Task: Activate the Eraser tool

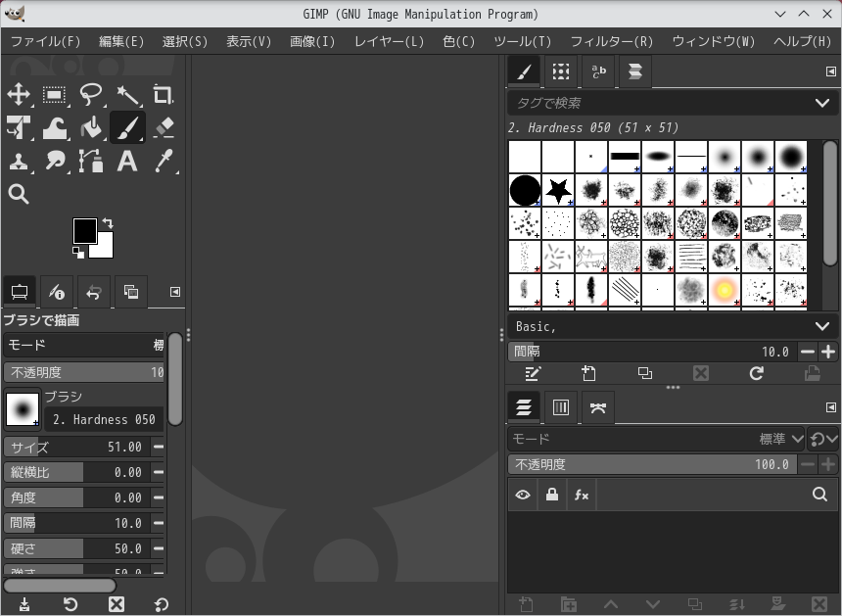Action: point(164,128)
